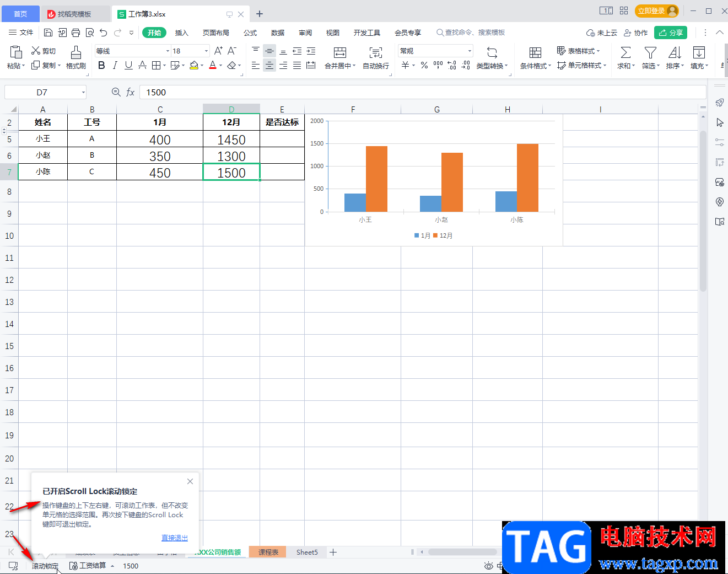Toggle horizontal center alignment
The width and height of the screenshot is (728, 574).
coord(269,65)
